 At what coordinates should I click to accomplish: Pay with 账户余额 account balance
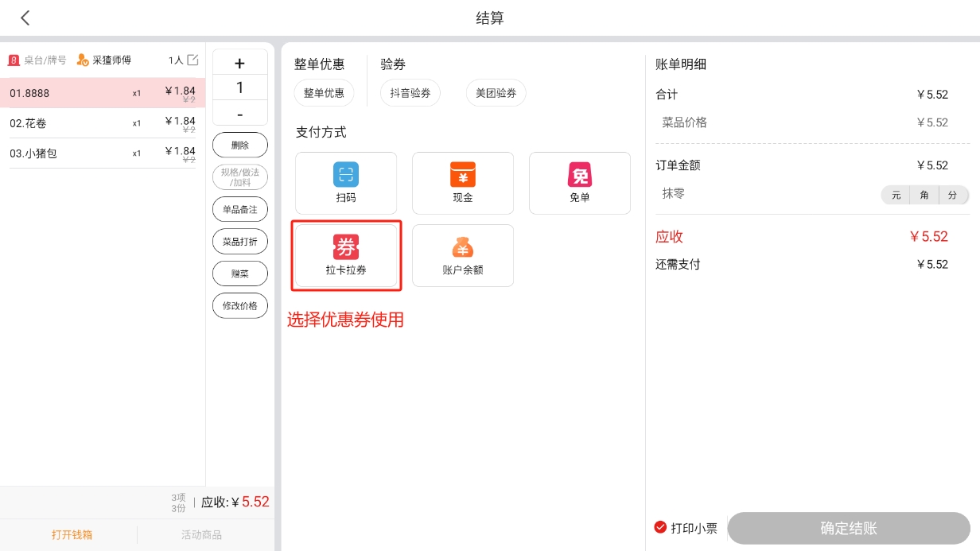coord(463,255)
